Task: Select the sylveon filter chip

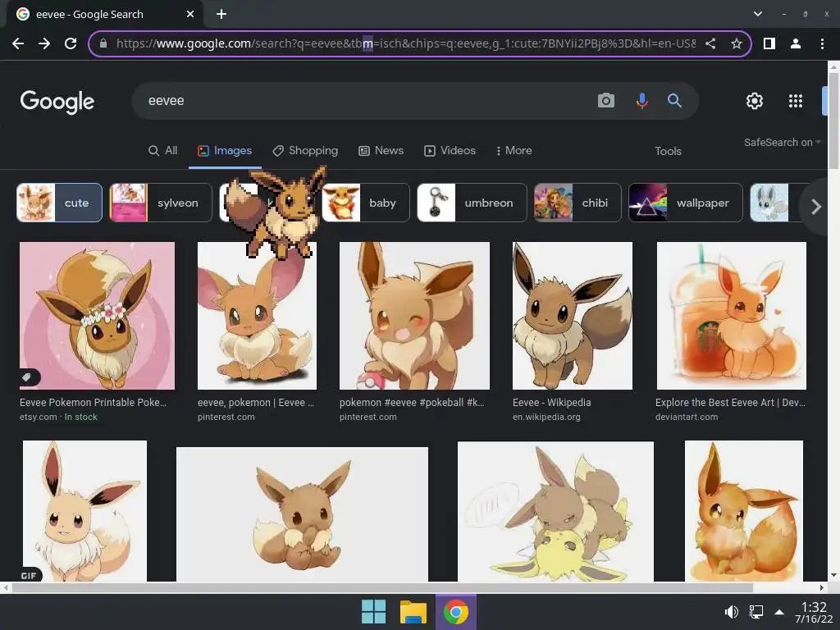Action: coord(161,203)
